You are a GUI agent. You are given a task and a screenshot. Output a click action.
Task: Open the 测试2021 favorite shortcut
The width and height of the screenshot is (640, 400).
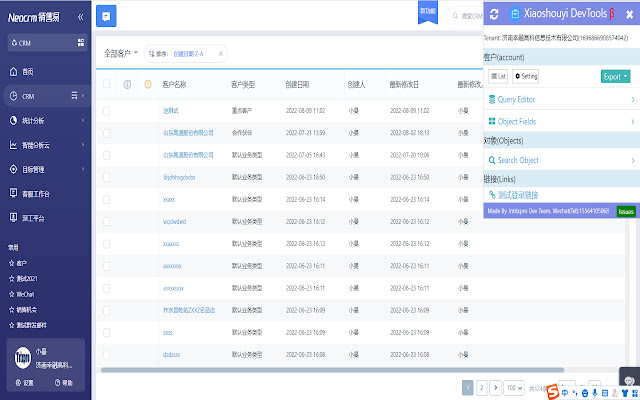click(x=23, y=279)
